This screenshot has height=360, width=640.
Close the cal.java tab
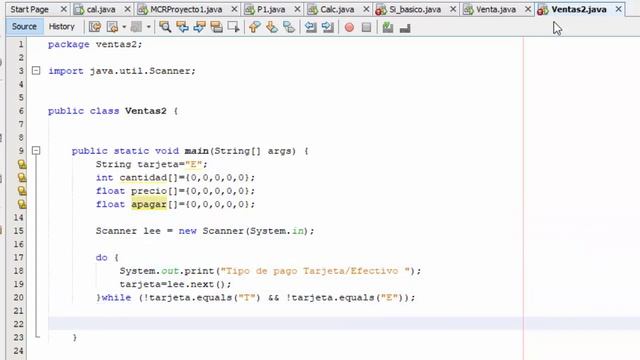[128, 9]
